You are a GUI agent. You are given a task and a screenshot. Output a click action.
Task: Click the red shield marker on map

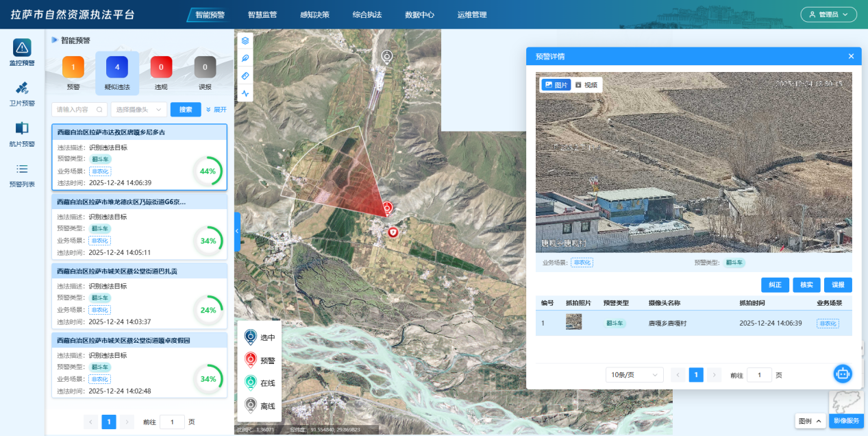tap(393, 233)
